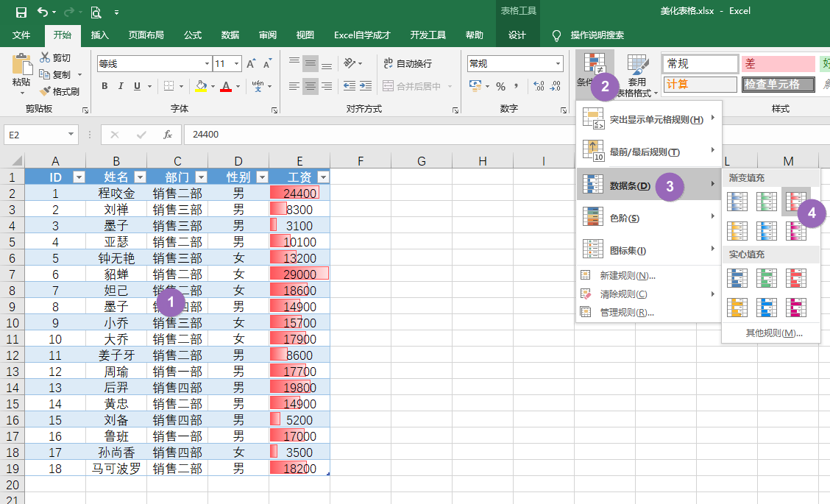
Task: Switch to the 公式 (Formulas) tab
Action: coord(193,35)
